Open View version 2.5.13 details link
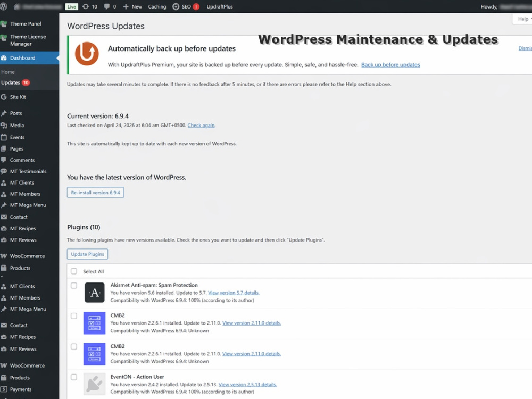Viewport: 532px width, 399px height. point(248,385)
